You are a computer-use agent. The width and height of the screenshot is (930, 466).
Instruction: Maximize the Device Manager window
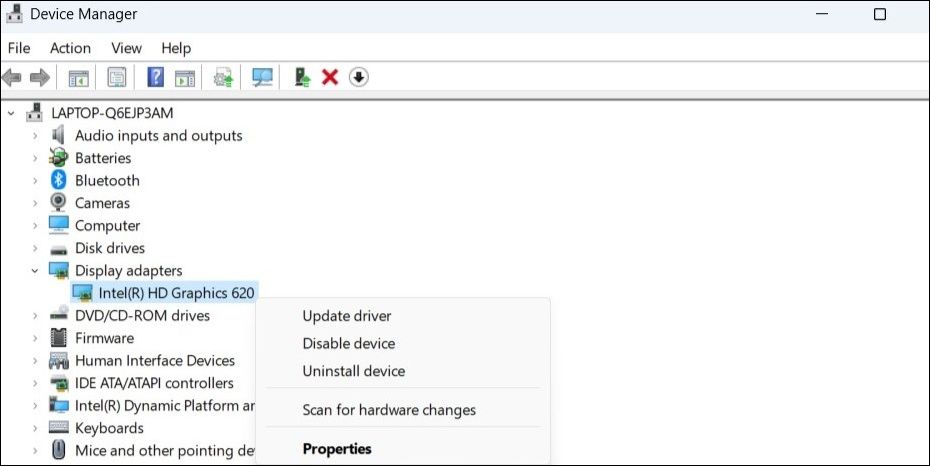[880, 14]
